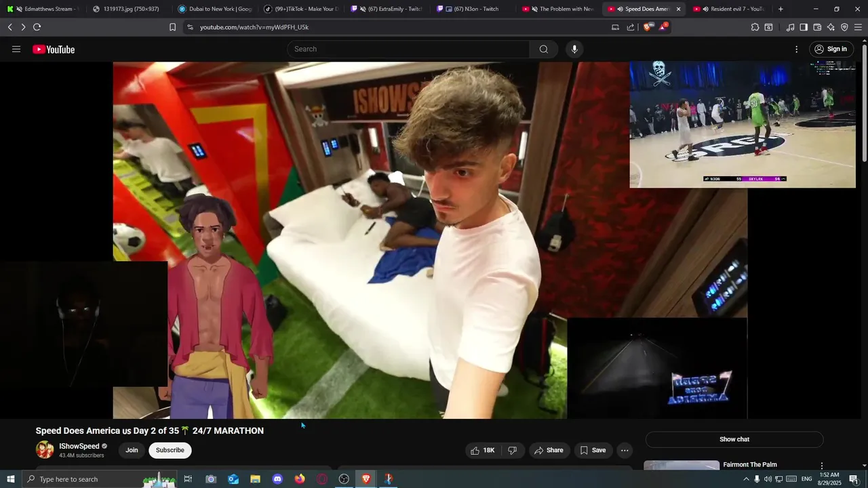Switch to Edmatthews Stream tab
This screenshot has width=868, height=488.
point(43,9)
